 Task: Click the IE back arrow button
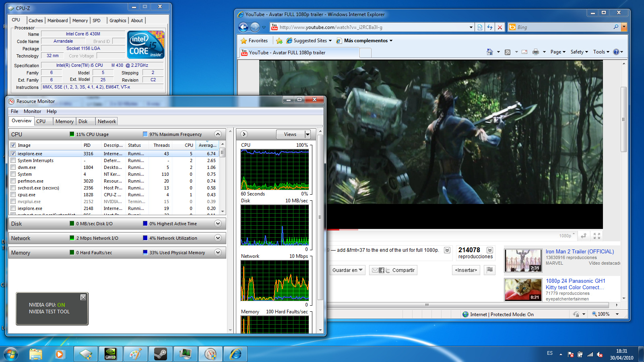coord(243,27)
